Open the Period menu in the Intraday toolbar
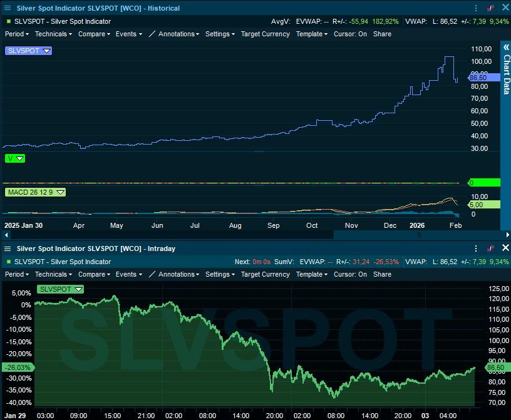The width and height of the screenshot is (511, 420). point(17,274)
